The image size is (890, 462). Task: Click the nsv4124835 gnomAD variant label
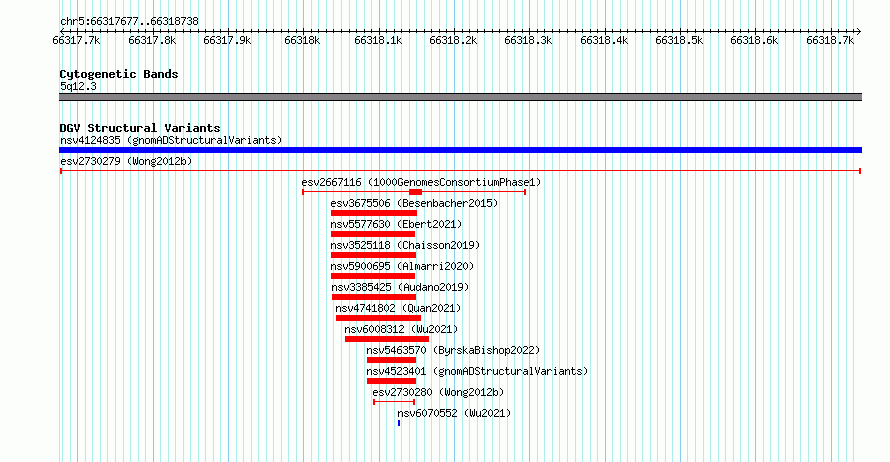point(171,140)
